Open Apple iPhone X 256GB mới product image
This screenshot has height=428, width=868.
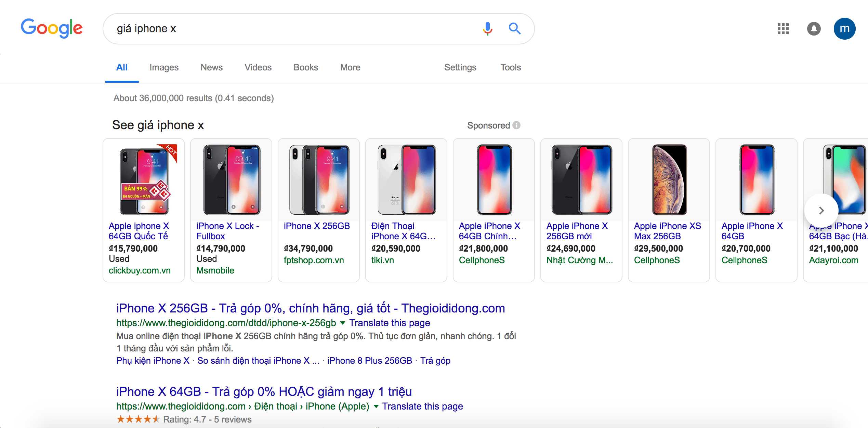(x=582, y=180)
